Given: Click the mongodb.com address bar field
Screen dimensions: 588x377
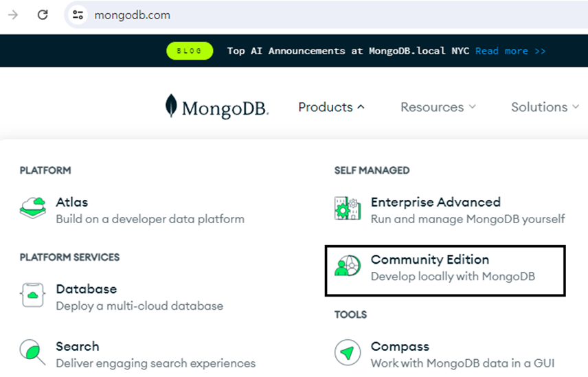Looking at the screenshot, I should (275, 14).
